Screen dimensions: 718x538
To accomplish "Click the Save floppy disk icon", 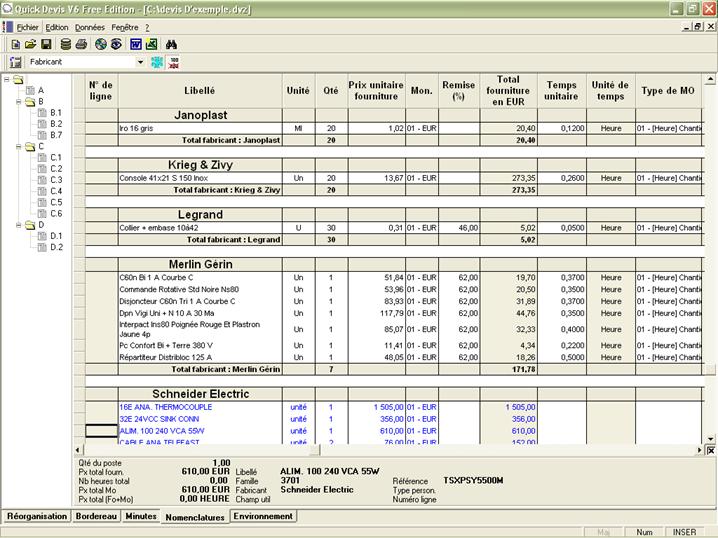I will [x=47, y=44].
